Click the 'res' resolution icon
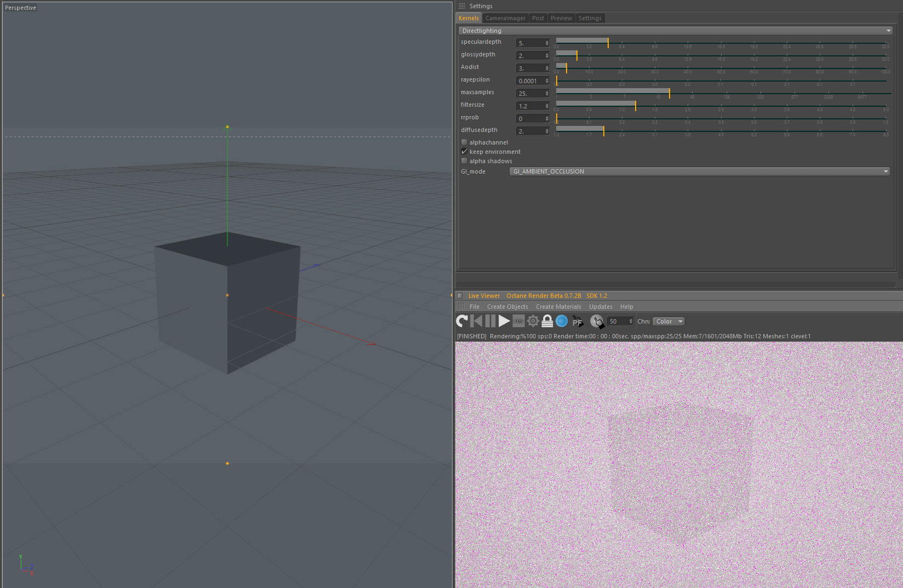This screenshot has width=903, height=588. tap(518, 321)
